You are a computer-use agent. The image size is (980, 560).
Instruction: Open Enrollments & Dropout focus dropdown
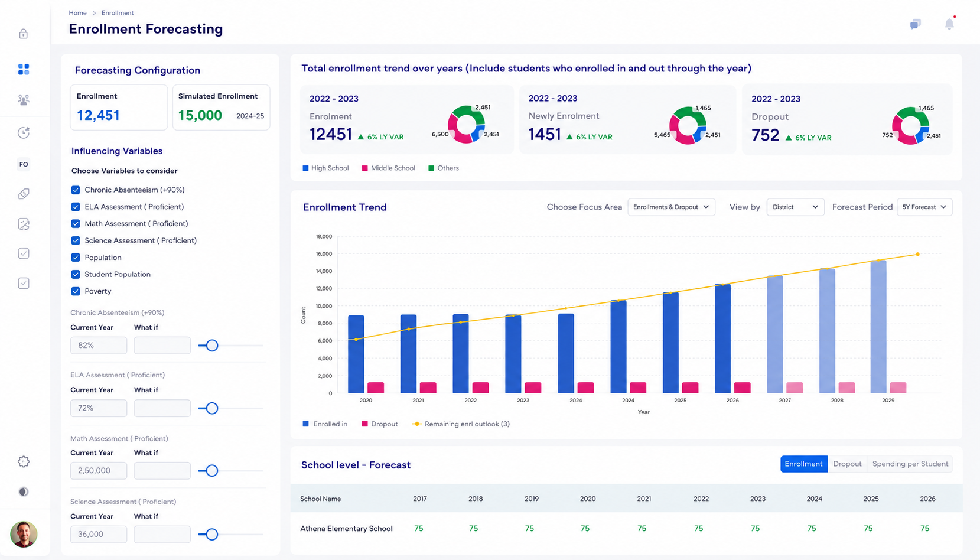click(671, 207)
